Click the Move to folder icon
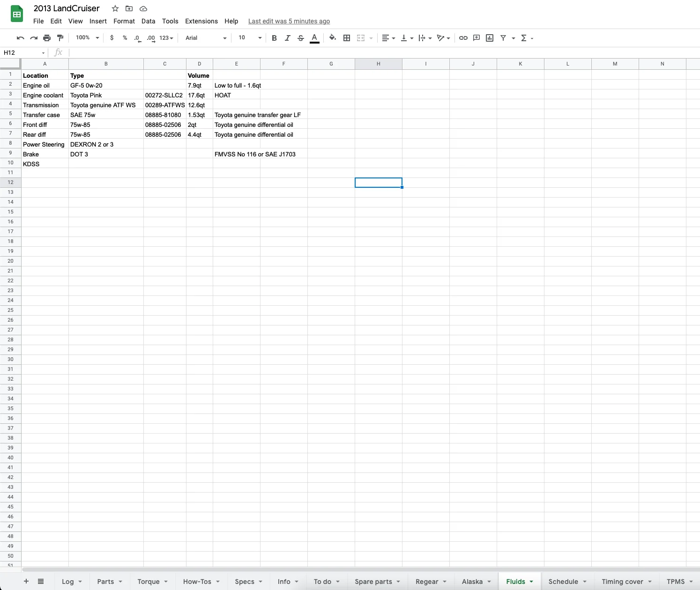 coord(129,8)
